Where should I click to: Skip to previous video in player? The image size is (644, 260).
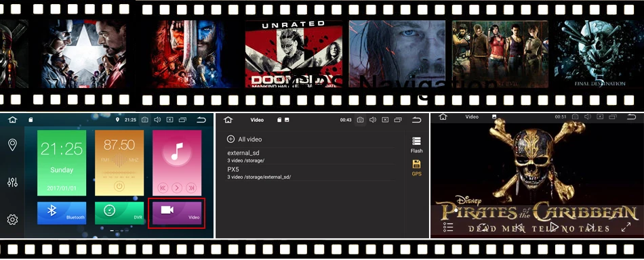pos(519,227)
